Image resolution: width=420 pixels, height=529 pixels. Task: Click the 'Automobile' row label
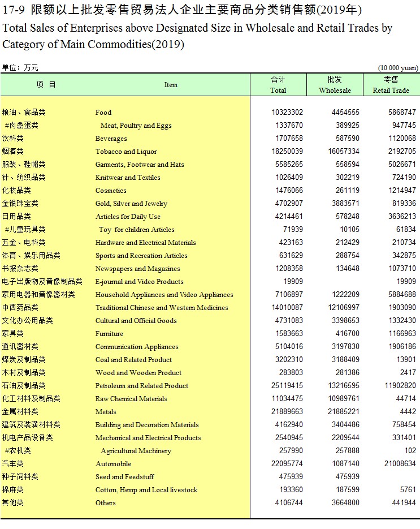pos(113,464)
